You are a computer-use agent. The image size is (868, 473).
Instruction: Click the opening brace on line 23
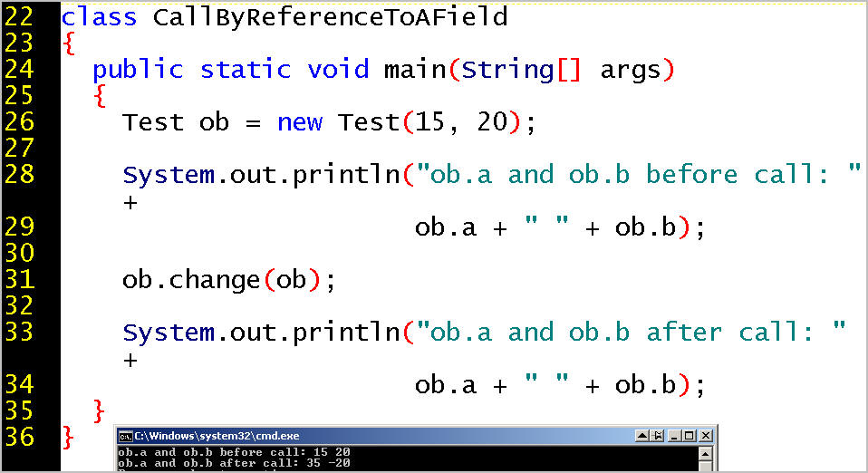[69, 43]
